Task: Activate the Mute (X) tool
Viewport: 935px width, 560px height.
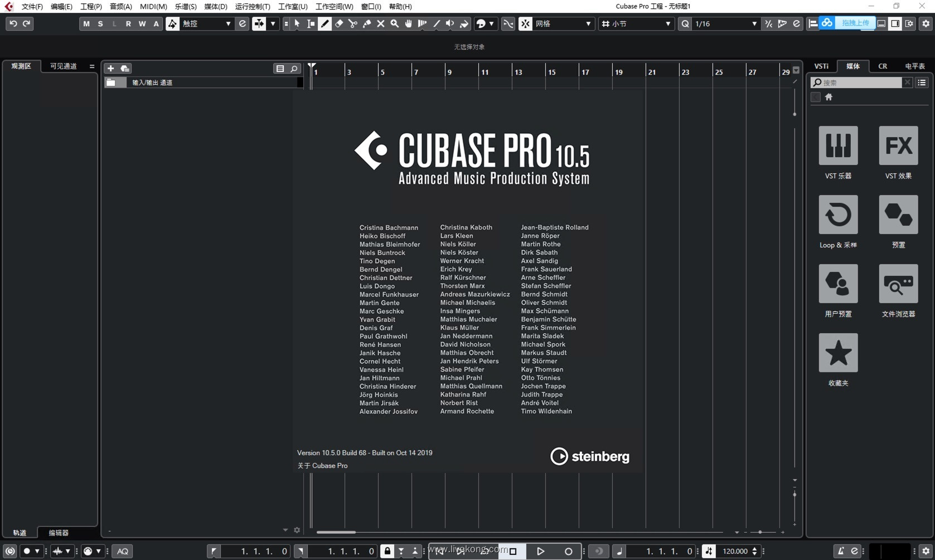Action: (380, 23)
